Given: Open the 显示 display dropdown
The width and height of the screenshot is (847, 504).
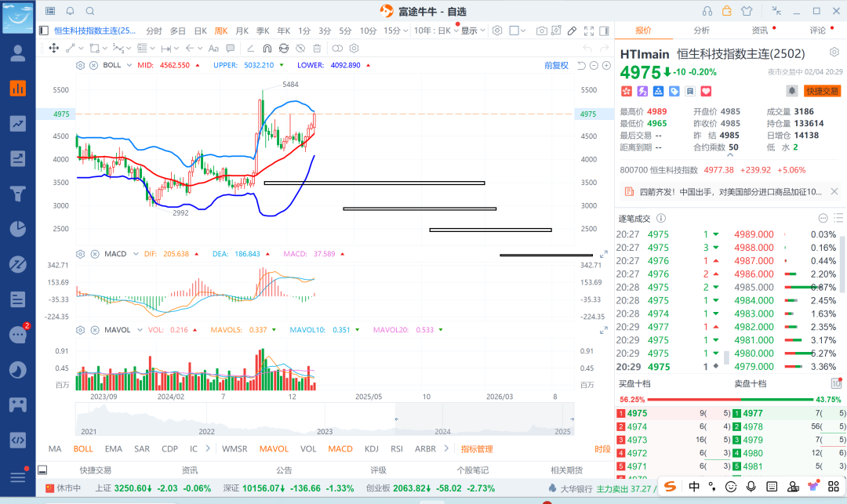Looking at the screenshot, I should pyautogui.click(x=473, y=31).
